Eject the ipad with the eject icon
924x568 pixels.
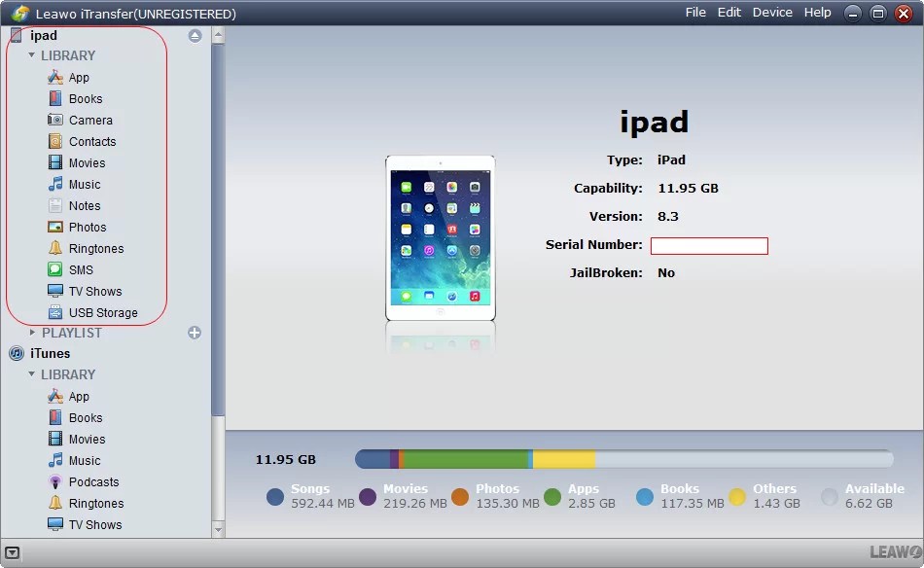pyautogui.click(x=195, y=36)
